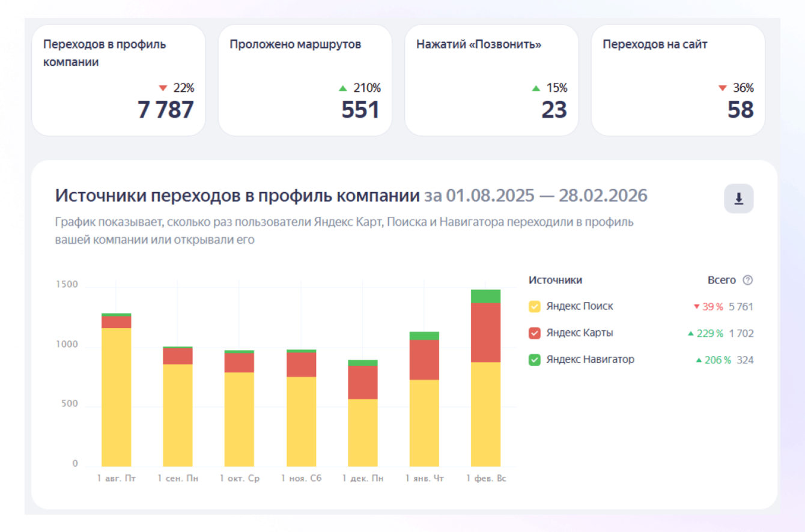805x532 pixels.
Task: Click the green top segment of 1 янв. bar
Action: [424, 336]
